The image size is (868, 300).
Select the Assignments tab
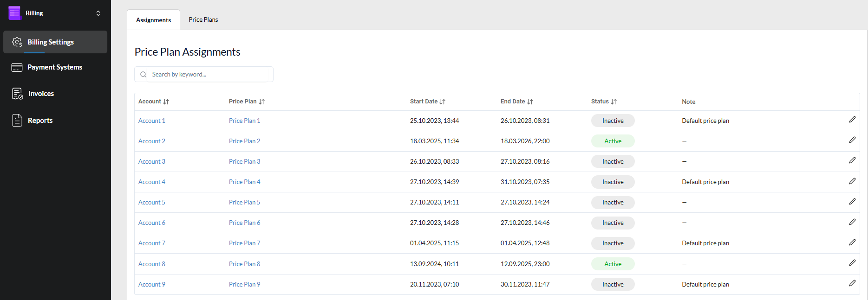153,20
